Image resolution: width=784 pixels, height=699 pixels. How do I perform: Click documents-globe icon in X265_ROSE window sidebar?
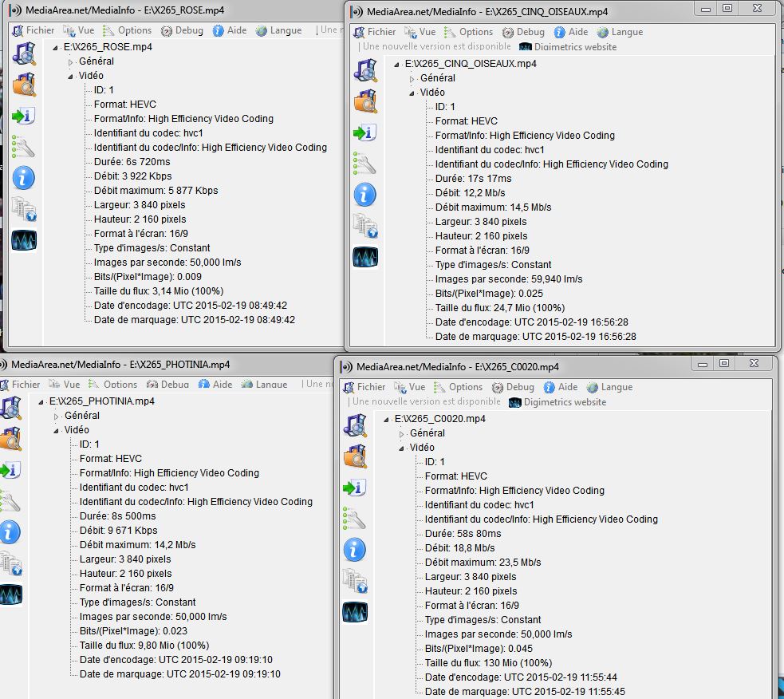click(24, 208)
